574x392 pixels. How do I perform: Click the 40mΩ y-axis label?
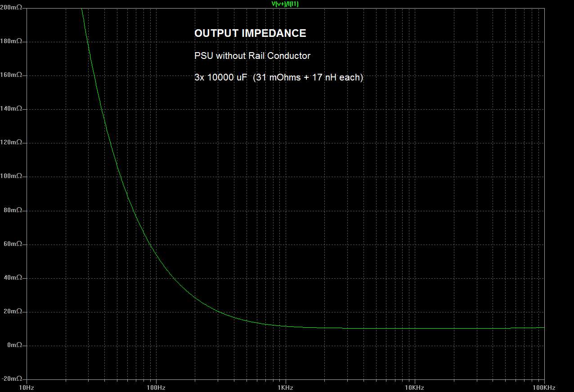(x=13, y=278)
